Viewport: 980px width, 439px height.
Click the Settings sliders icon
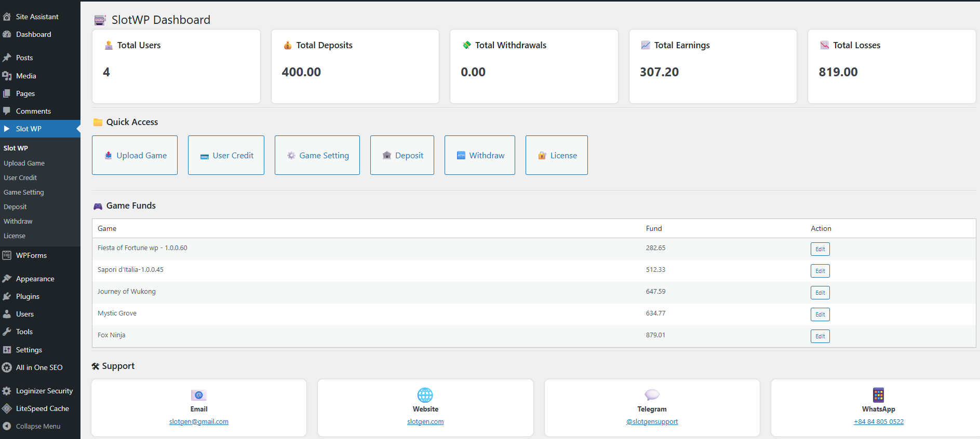tap(7, 350)
